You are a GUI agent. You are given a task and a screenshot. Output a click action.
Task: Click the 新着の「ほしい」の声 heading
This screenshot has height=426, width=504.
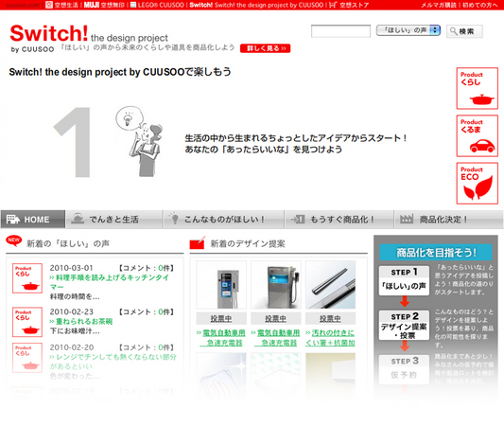[x=68, y=243]
